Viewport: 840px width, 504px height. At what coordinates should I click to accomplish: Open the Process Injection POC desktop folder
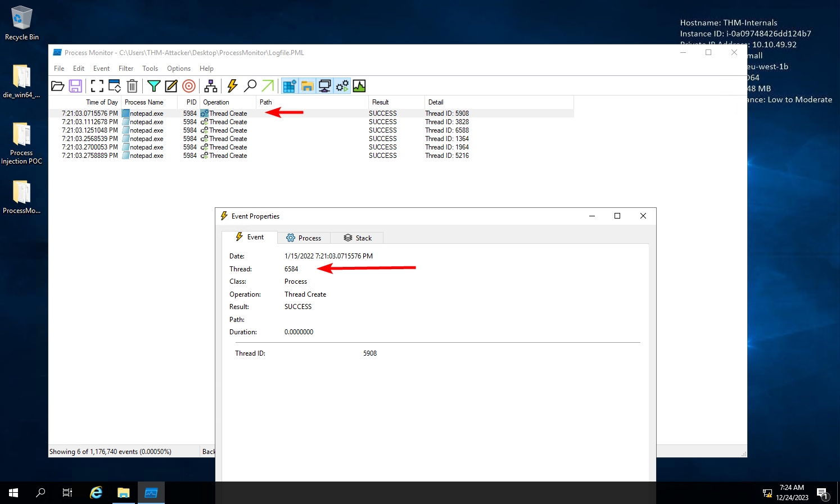coord(21,143)
